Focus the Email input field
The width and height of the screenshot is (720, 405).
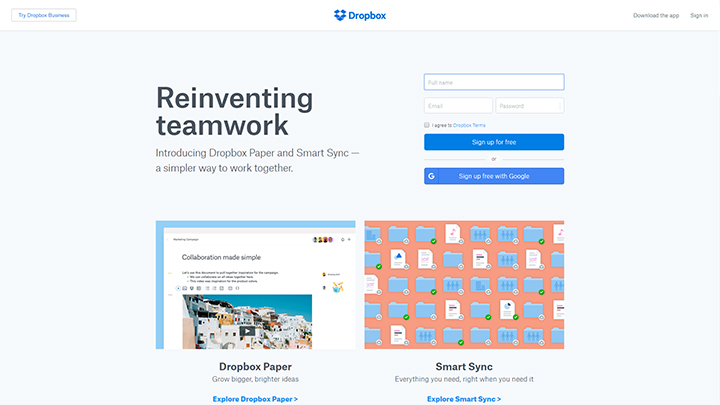[x=458, y=105]
